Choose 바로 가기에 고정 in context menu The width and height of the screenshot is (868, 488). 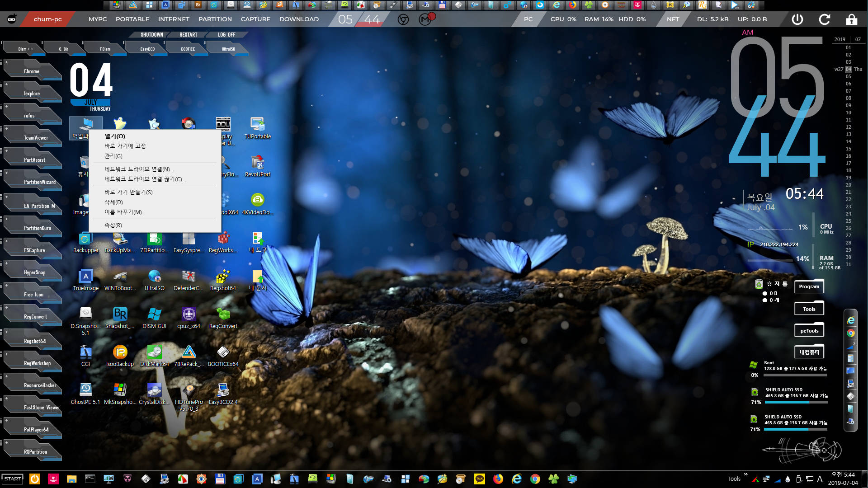(x=155, y=146)
